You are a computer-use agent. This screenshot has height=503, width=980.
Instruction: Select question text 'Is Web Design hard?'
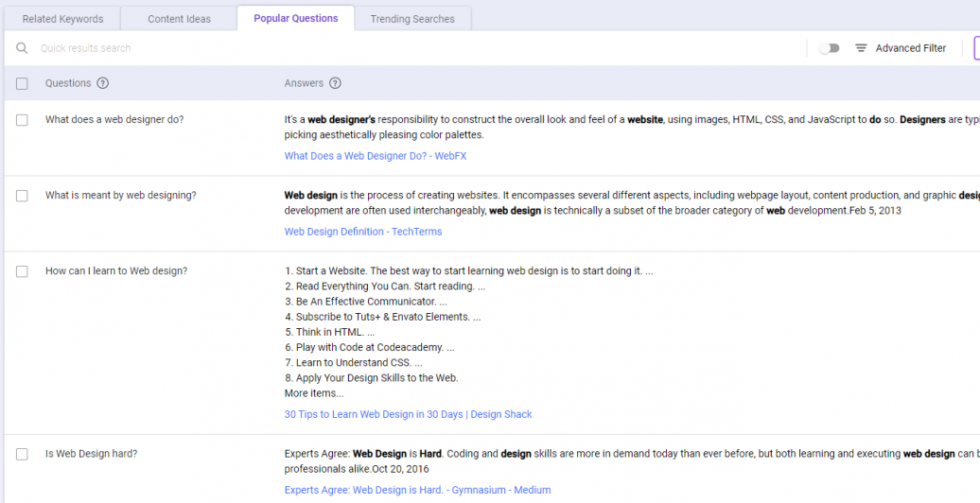91,454
